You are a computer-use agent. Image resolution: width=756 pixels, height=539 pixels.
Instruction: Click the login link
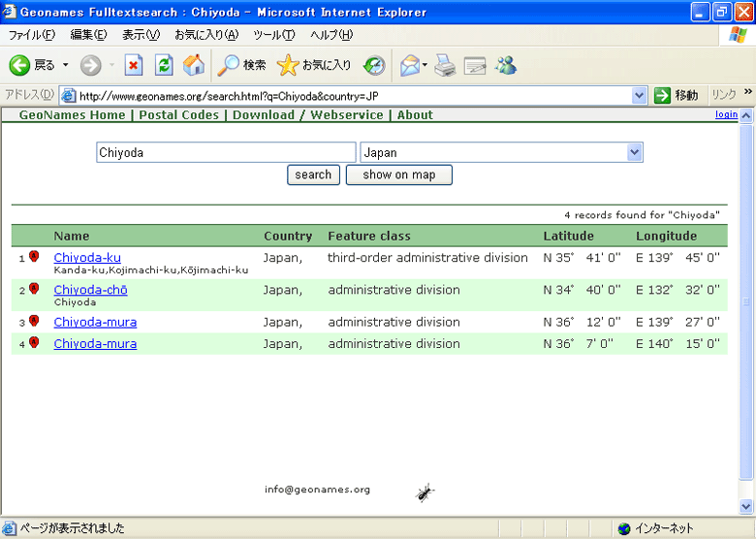(x=726, y=114)
